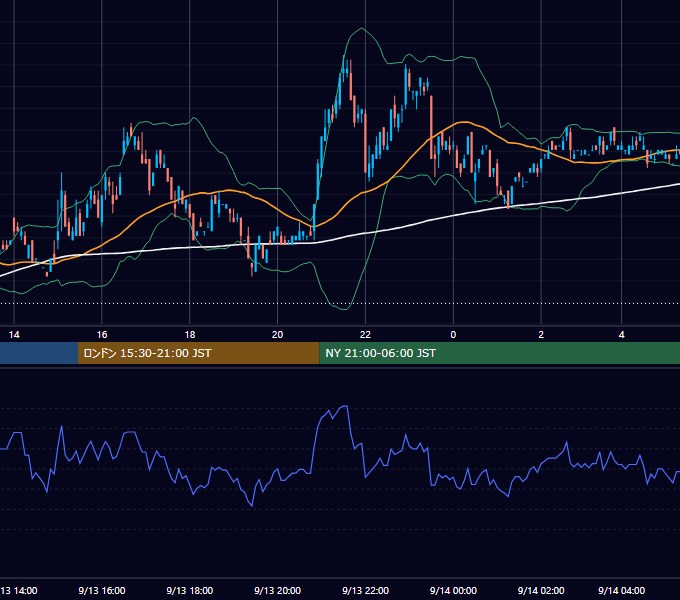The width and height of the screenshot is (680, 600).
Task: Click the 9/14 04:00 time label
Action: (621, 590)
